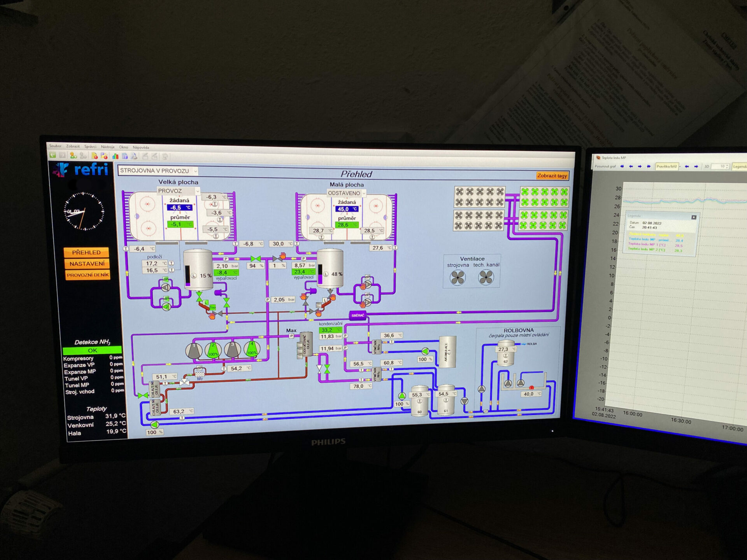747x560 pixels.
Task: Click the purple SBĚRAČ receiver icon
Action: click(x=358, y=315)
